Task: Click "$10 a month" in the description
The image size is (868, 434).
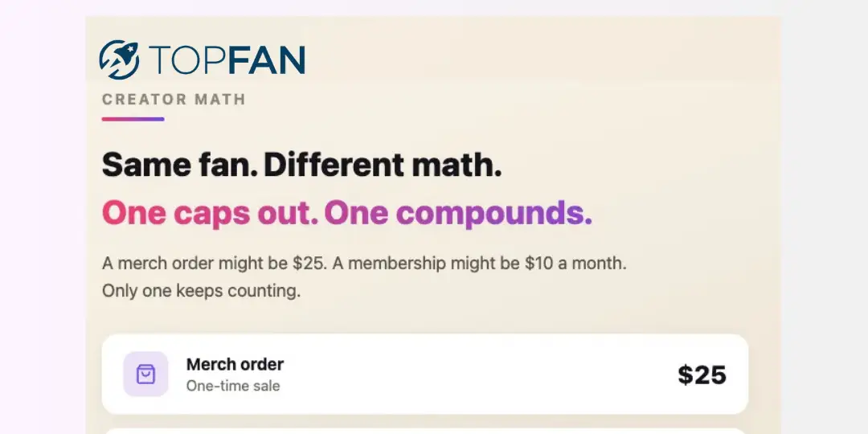Action: tap(574, 263)
